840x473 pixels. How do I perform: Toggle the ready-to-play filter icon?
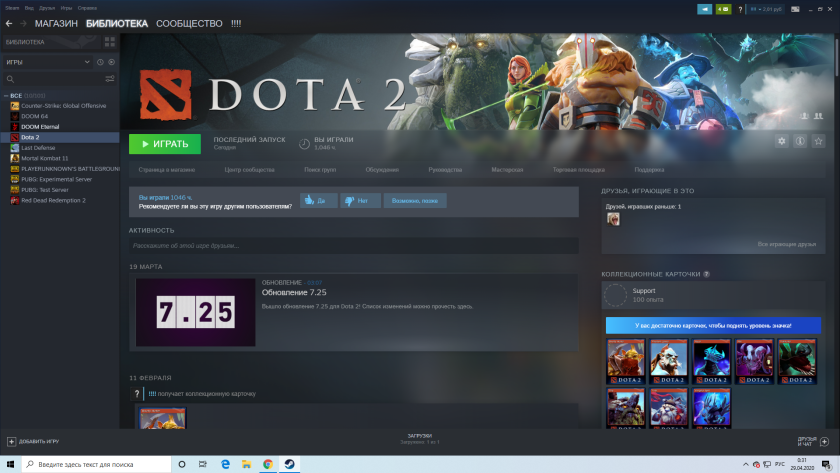pos(111,62)
